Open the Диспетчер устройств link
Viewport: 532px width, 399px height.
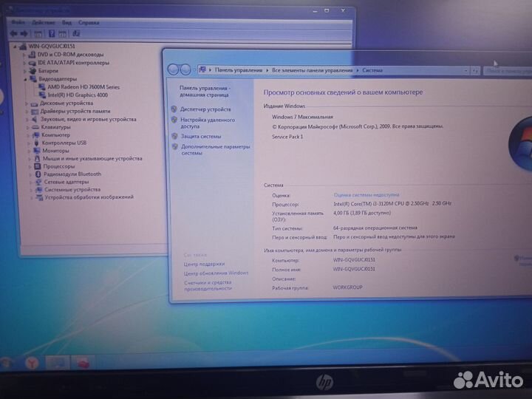(205, 109)
